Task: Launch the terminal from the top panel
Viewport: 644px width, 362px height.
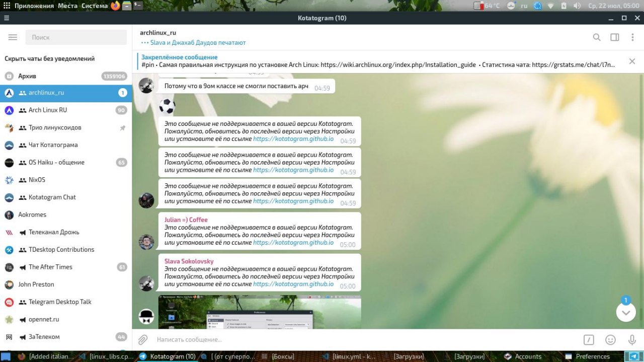Action: point(137,6)
